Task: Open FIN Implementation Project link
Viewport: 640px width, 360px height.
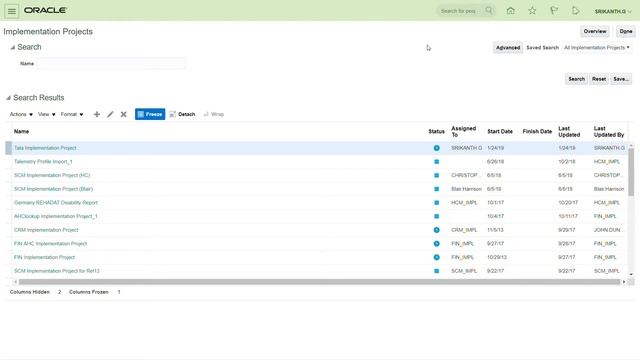Action: pyautogui.click(x=44, y=257)
